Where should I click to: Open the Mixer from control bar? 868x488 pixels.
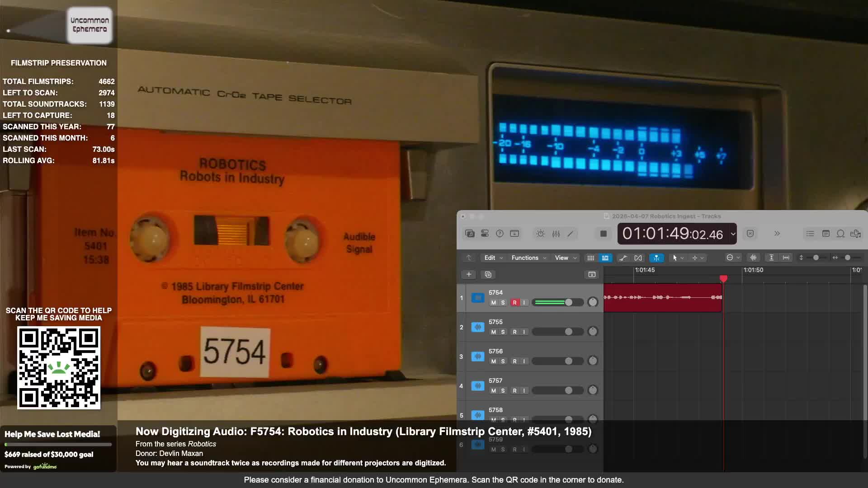[556, 234]
